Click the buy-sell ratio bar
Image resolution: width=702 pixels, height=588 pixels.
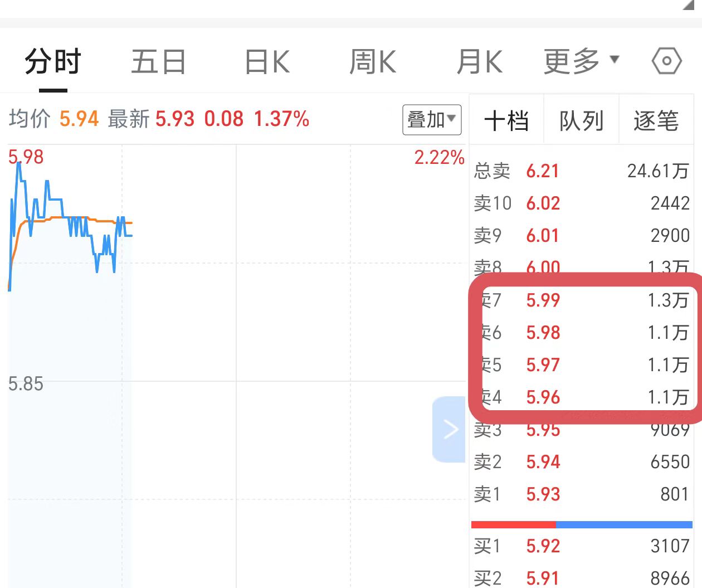tap(582, 524)
